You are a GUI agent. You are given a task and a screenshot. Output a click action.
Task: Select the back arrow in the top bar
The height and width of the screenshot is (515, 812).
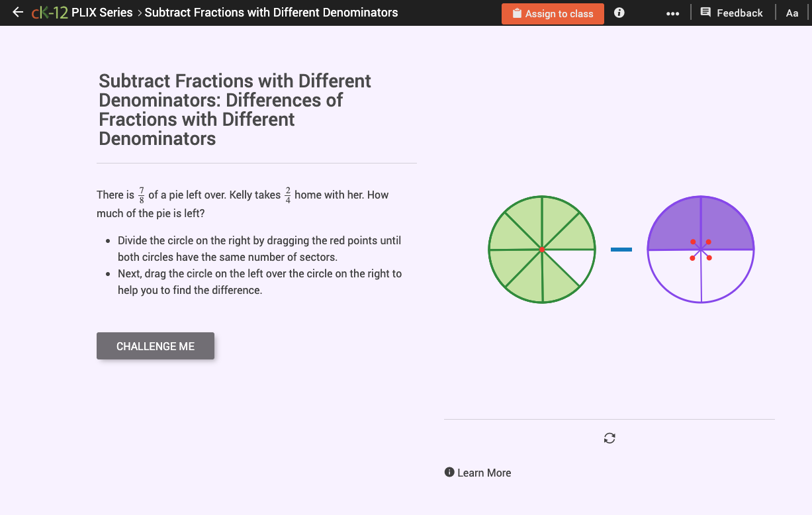[x=17, y=12]
